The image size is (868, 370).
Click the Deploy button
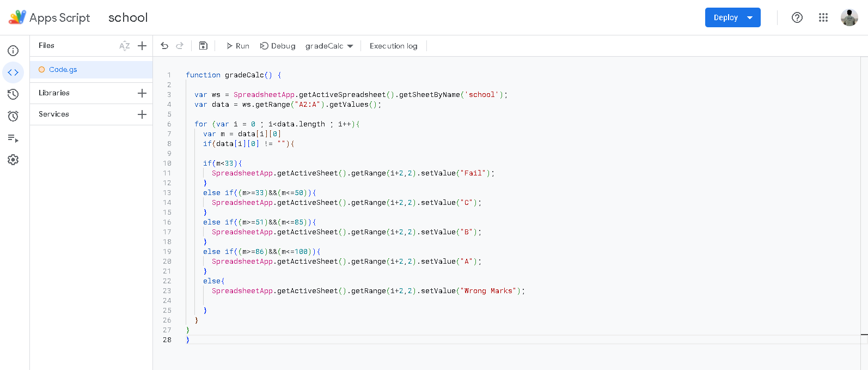click(x=733, y=17)
